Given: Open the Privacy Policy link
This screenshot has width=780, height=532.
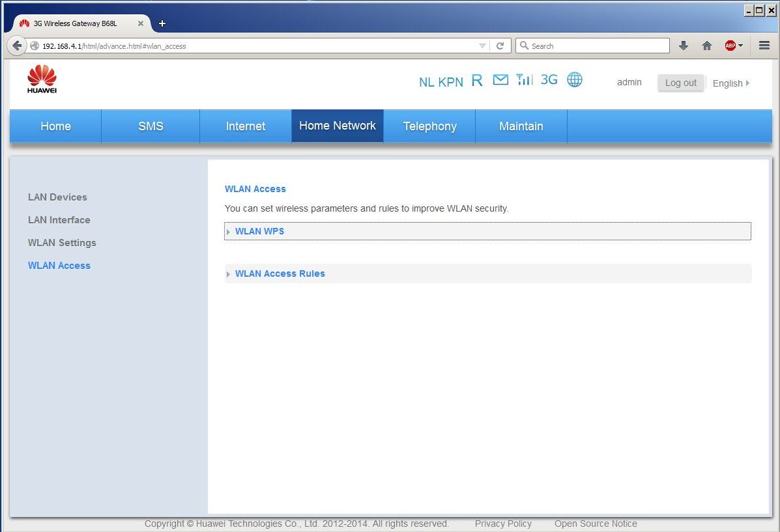Looking at the screenshot, I should [x=503, y=524].
